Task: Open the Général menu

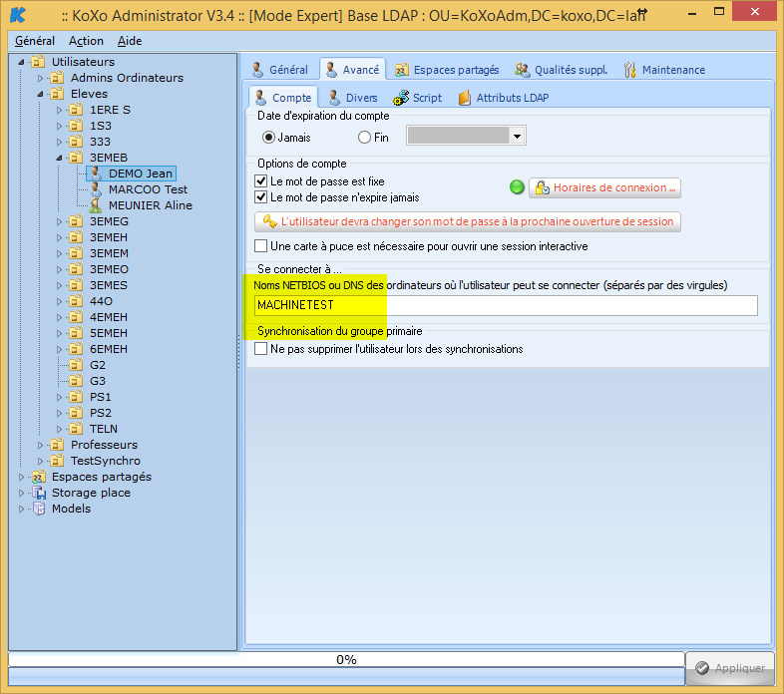Action: click(35, 41)
